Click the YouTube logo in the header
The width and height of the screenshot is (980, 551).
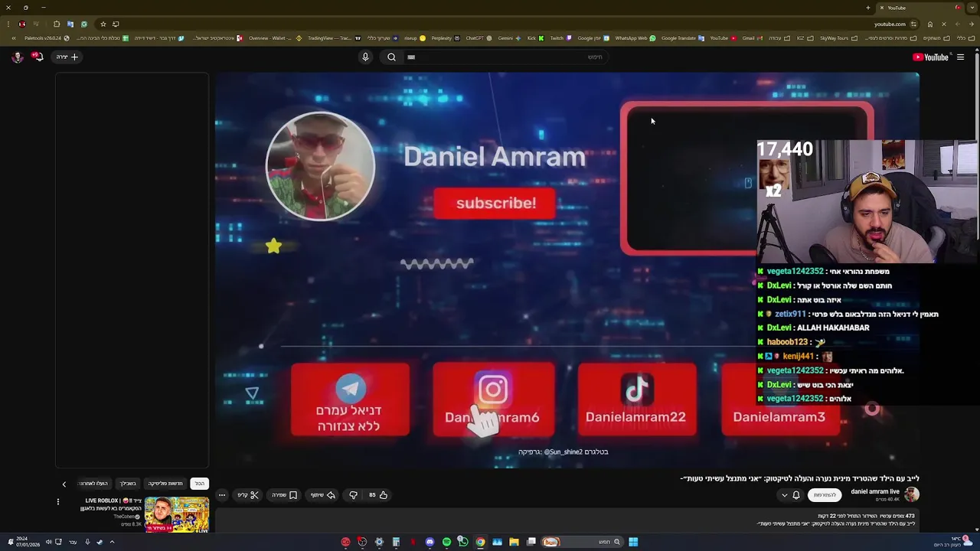[930, 57]
